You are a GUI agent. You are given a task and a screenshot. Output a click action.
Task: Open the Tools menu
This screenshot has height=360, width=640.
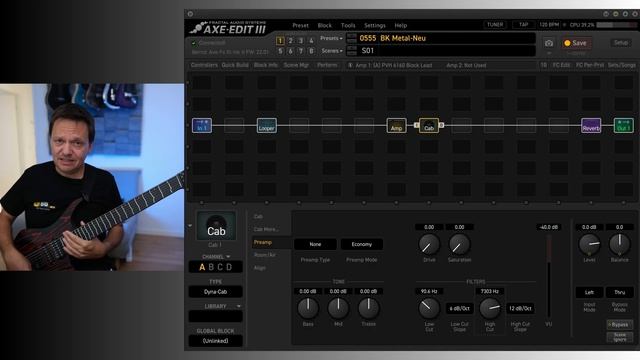(x=348, y=25)
